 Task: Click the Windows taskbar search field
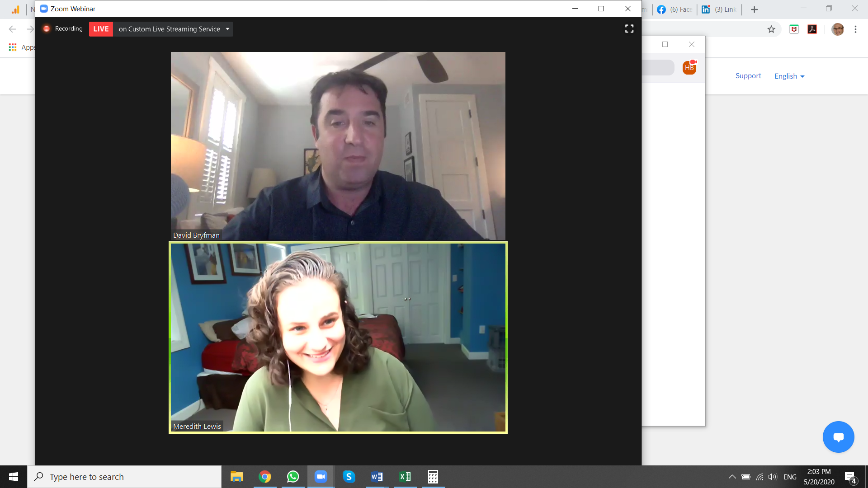[124, 477]
